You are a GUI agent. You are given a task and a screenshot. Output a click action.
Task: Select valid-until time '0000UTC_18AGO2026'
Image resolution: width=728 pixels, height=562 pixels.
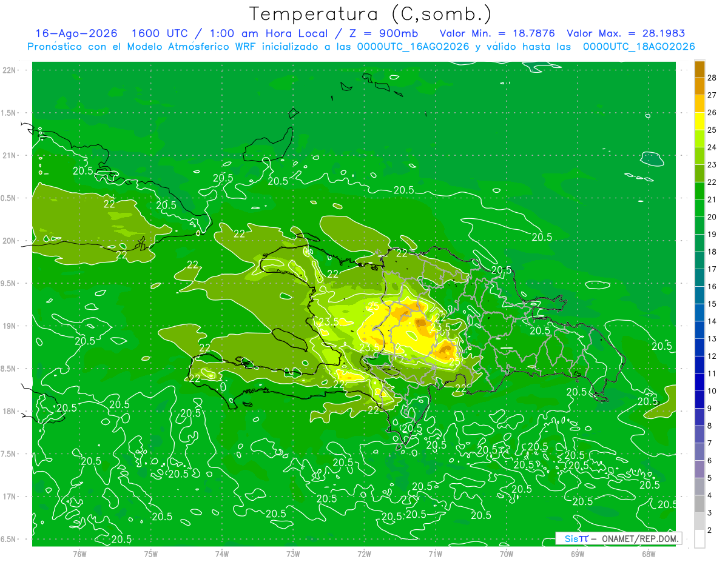(639, 47)
